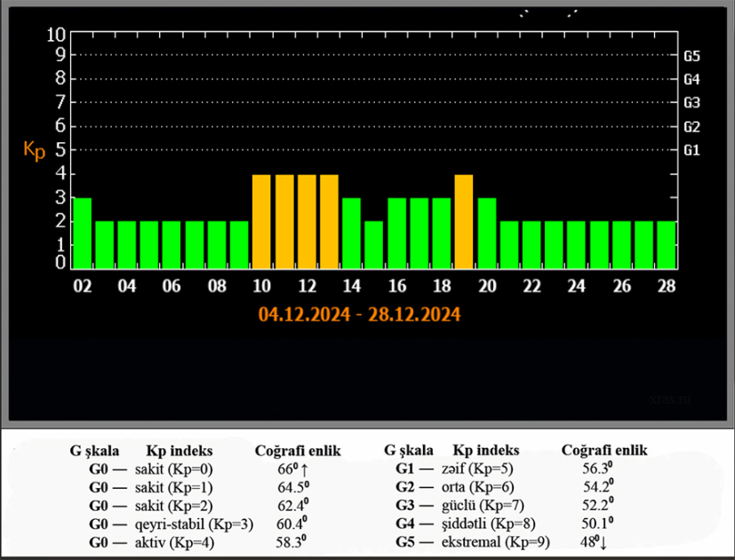Click the green bar above date 04
735x560 pixels.
click(x=126, y=244)
